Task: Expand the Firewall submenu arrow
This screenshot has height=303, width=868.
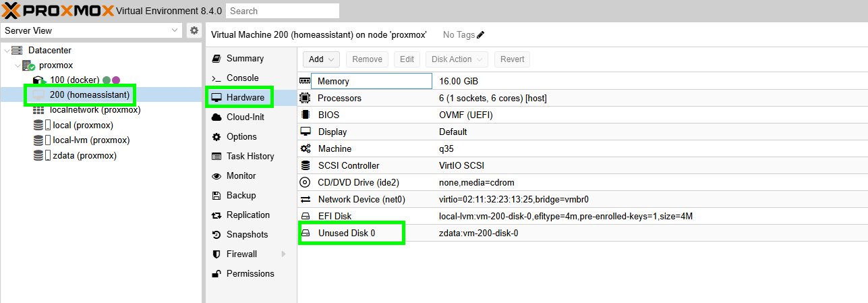Action: pyautogui.click(x=283, y=254)
